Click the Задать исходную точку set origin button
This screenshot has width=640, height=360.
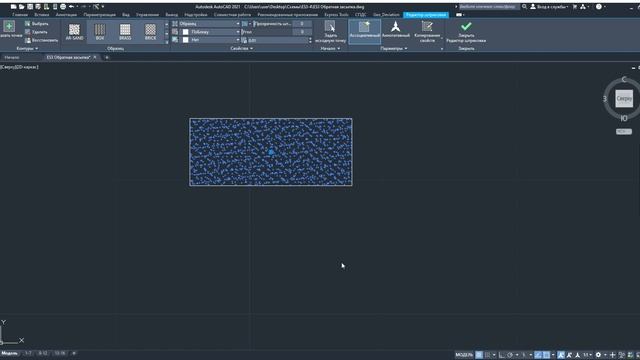(x=330, y=31)
